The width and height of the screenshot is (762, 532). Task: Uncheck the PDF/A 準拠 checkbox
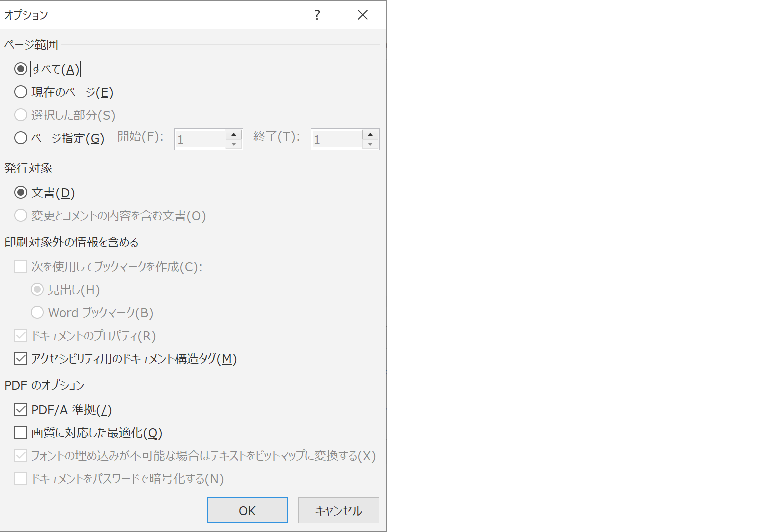(21, 409)
